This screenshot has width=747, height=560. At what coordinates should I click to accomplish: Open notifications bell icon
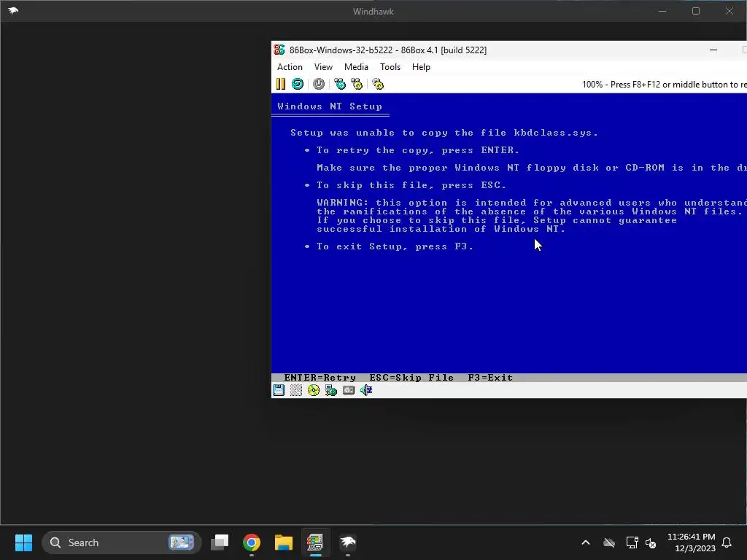727,542
